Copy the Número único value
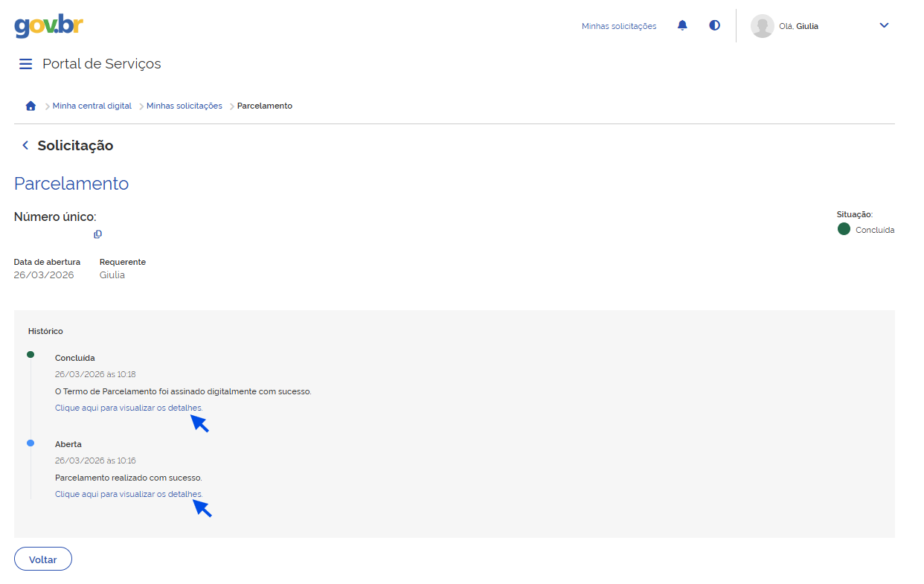Screen dimensions: 924x584 point(97,234)
